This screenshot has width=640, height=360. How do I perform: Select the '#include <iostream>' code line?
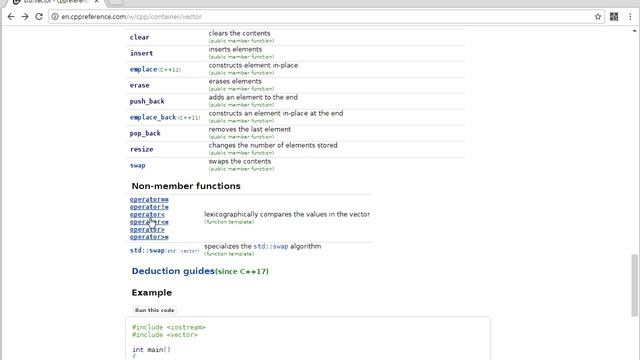coord(169,327)
